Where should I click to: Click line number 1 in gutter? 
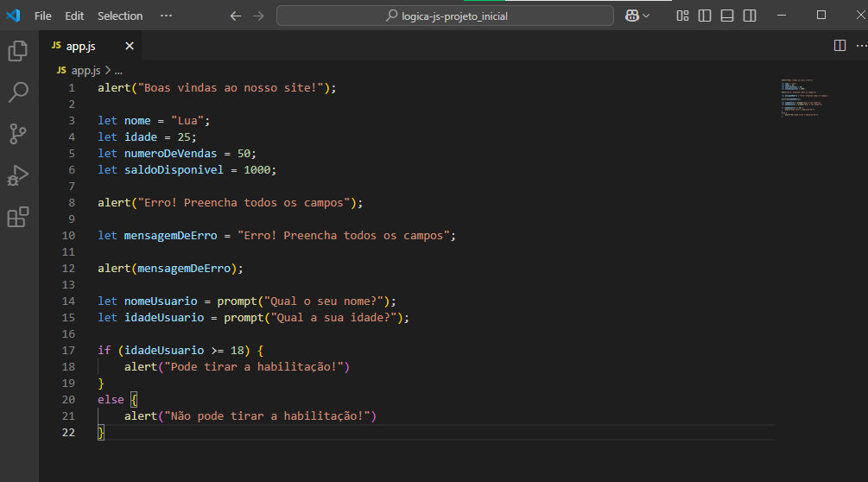coord(72,87)
